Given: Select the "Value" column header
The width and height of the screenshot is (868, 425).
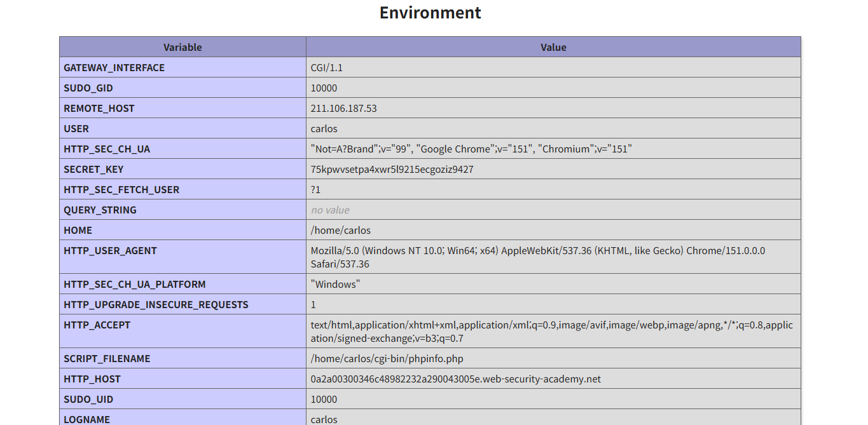Looking at the screenshot, I should [553, 47].
